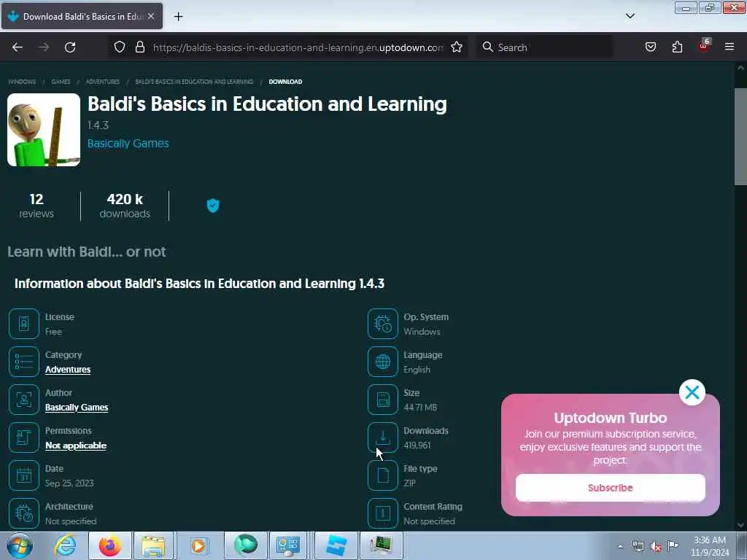The image size is (747, 560).
Task: Close the Uptodown Turbo popup
Action: coord(692,392)
